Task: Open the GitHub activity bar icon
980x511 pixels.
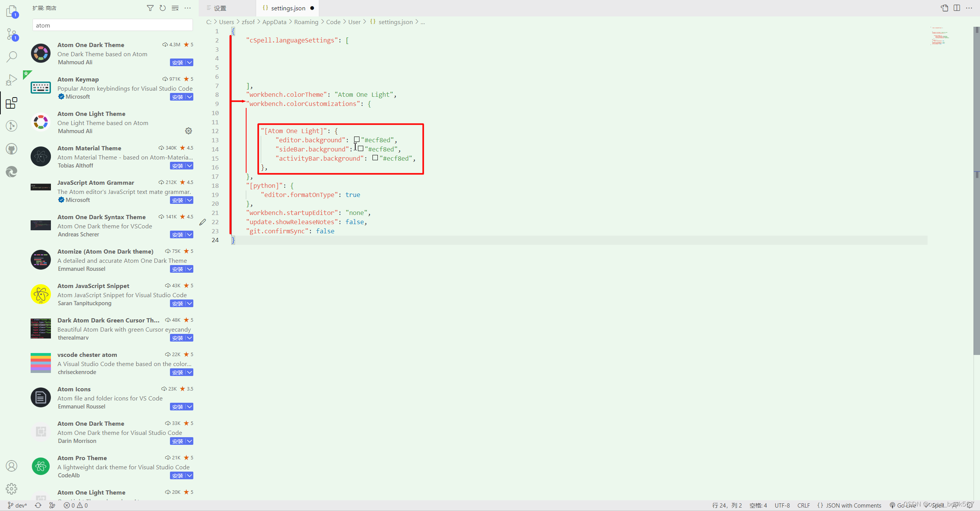Action: tap(12, 148)
